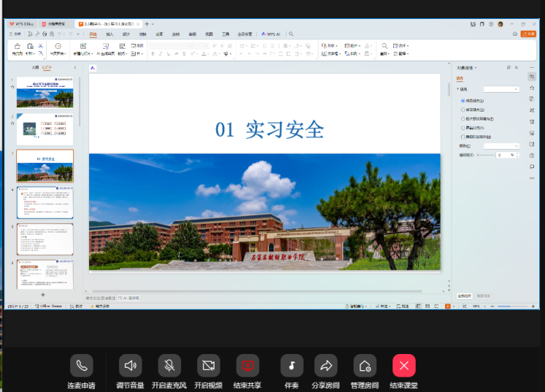Viewport: 545px width, 392px height.
Task: Select the solid fill radio option
Action: point(463,101)
